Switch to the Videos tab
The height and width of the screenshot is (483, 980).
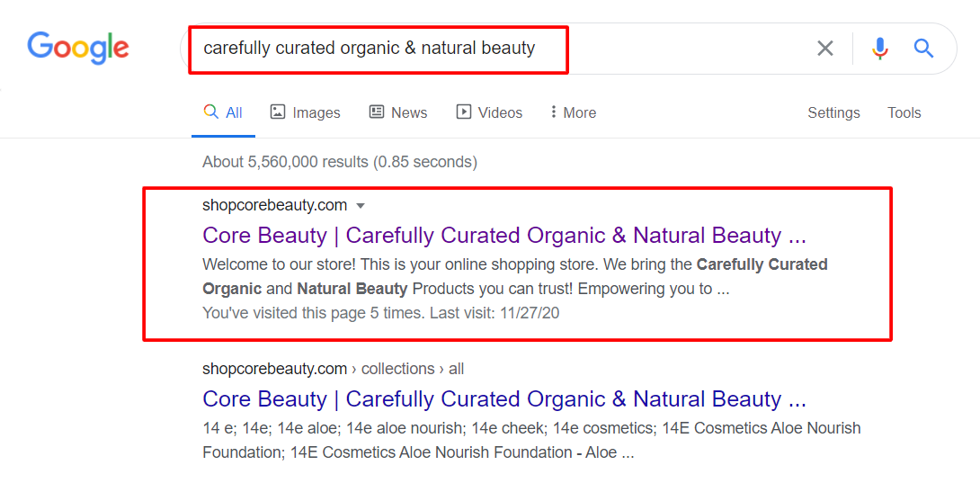coord(489,112)
